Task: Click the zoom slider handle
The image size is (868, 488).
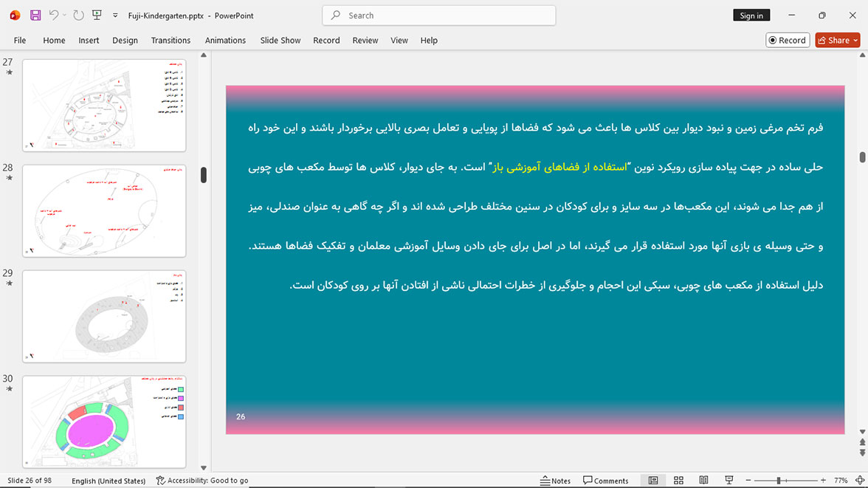Action: point(778,480)
